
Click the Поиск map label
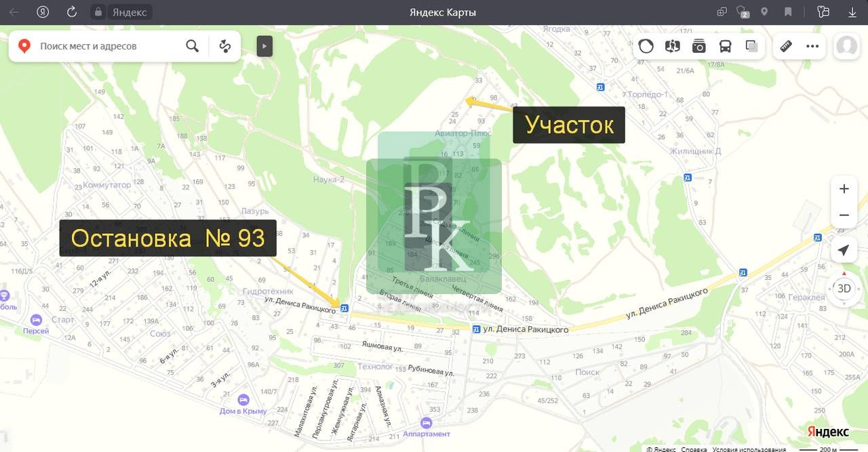(x=587, y=372)
